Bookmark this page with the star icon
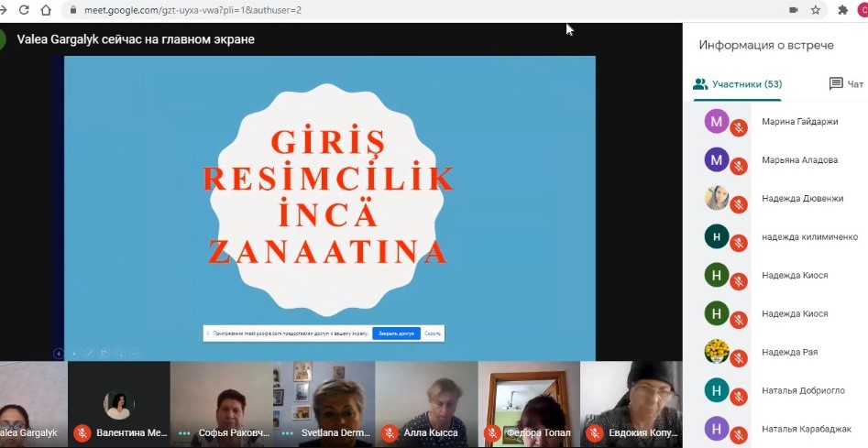 [x=815, y=10]
